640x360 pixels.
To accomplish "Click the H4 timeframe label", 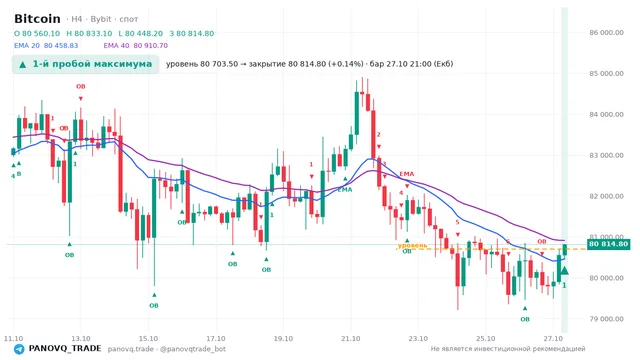I will pos(77,19).
